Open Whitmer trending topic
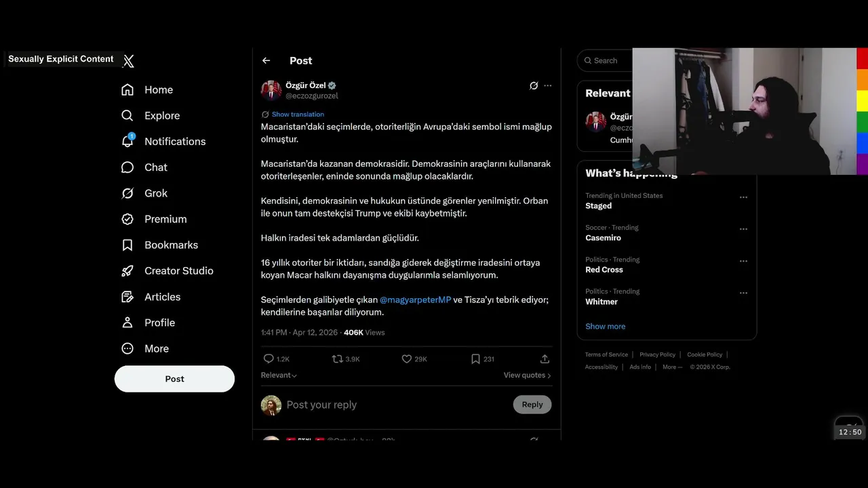 click(601, 302)
